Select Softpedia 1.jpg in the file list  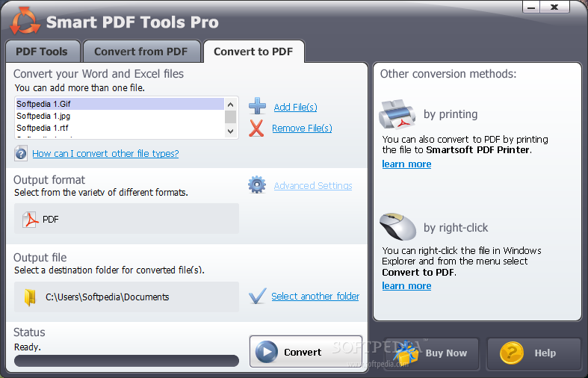click(120, 116)
